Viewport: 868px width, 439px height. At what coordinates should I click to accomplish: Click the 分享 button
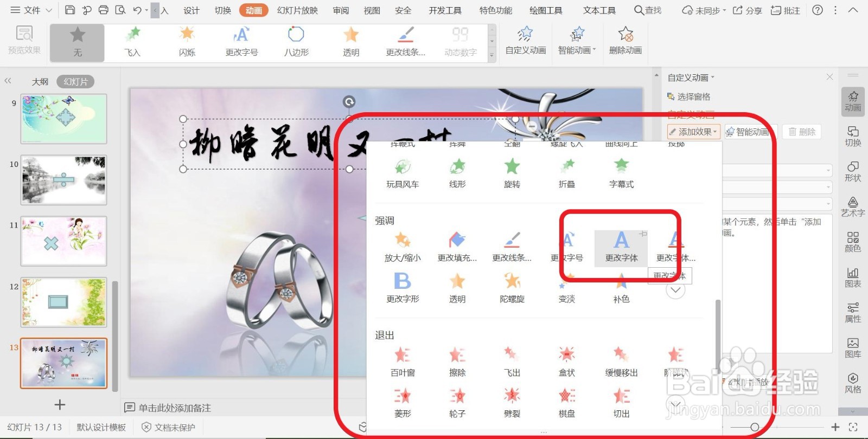(747, 10)
